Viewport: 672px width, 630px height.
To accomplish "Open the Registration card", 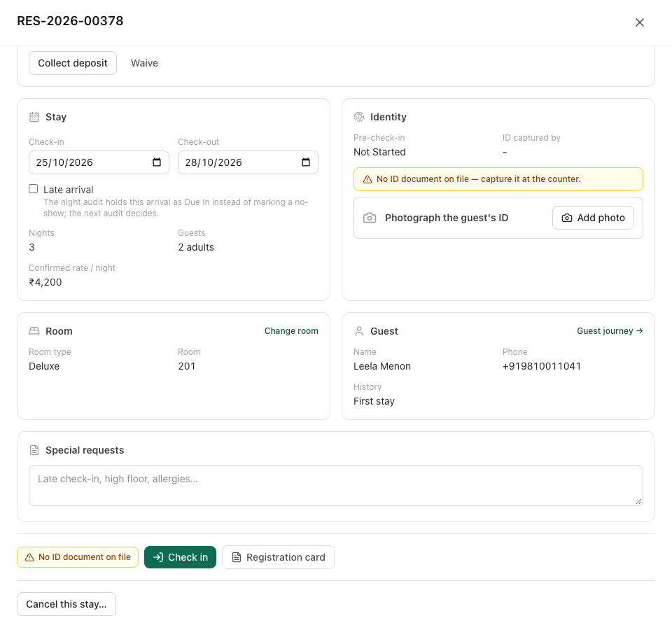I will tap(278, 557).
